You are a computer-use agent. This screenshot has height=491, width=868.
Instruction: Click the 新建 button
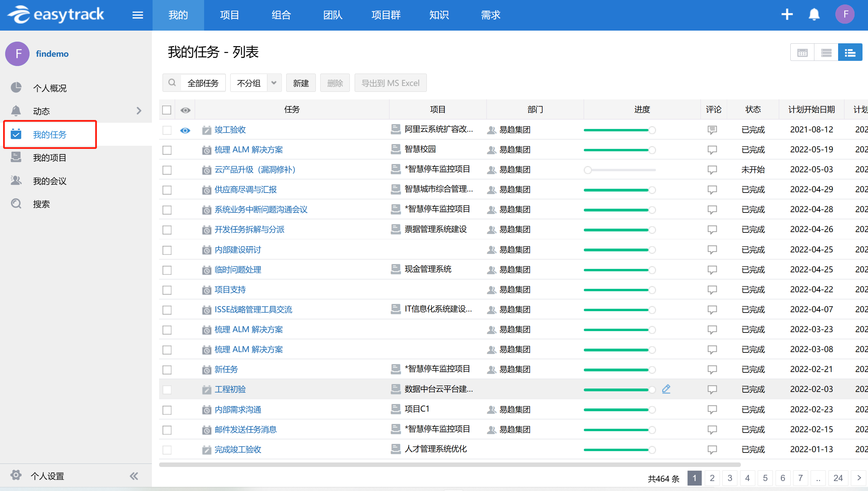point(301,83)
